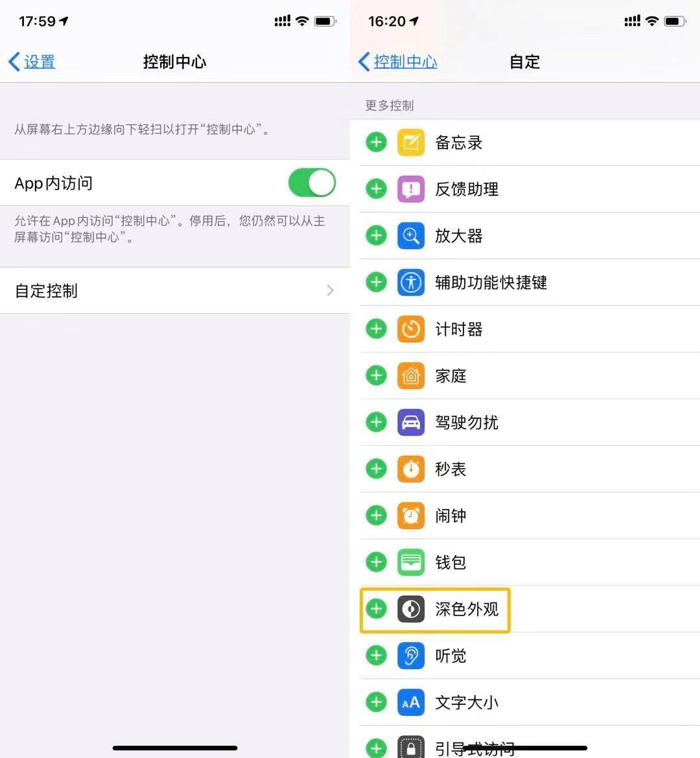700x758 pixels.
Task: Tap the Accessibility Shortcuts (辅助功能快捷键) icon
Action: pos(411,283)
